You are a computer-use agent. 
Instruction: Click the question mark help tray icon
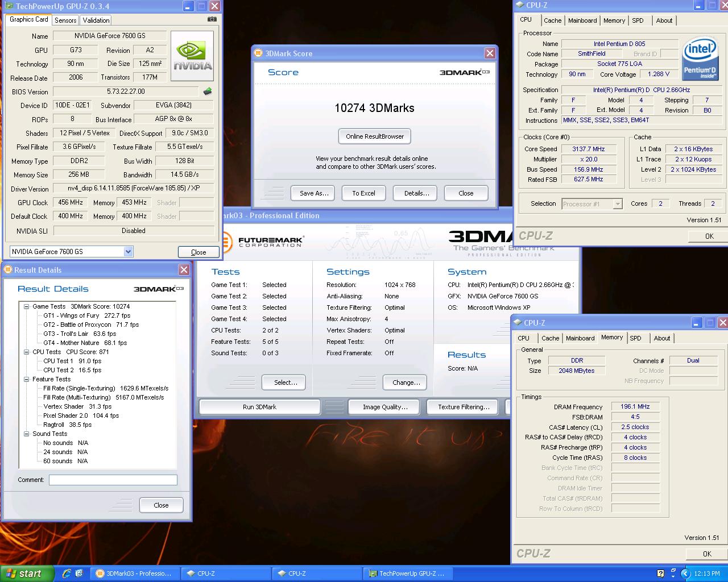pos(660,573)
